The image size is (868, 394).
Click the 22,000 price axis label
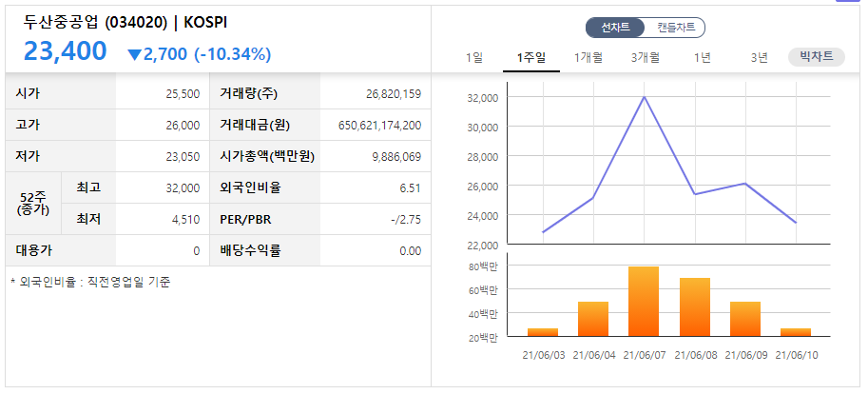point(483,245)
